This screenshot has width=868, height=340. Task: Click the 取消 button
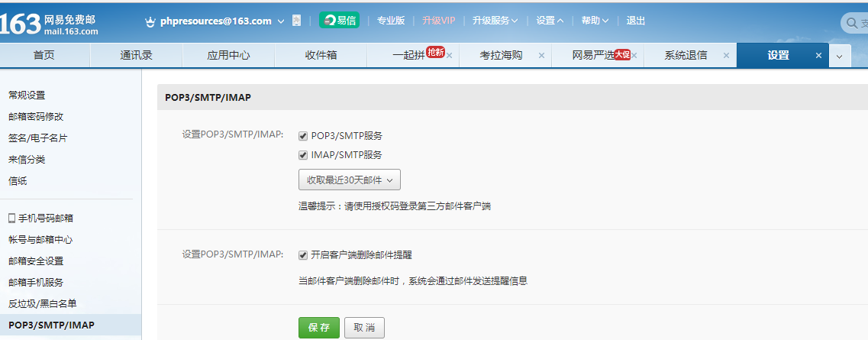click(364, 328)
